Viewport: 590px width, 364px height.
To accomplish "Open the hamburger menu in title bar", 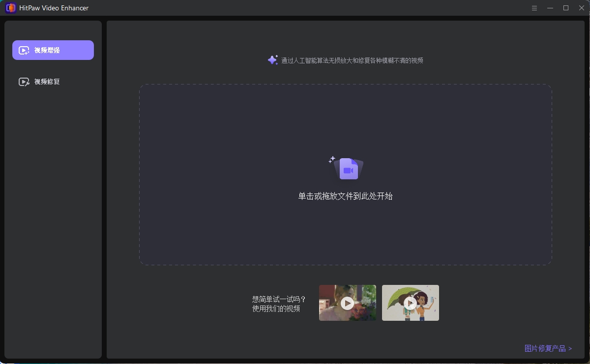I will [534, 8].
